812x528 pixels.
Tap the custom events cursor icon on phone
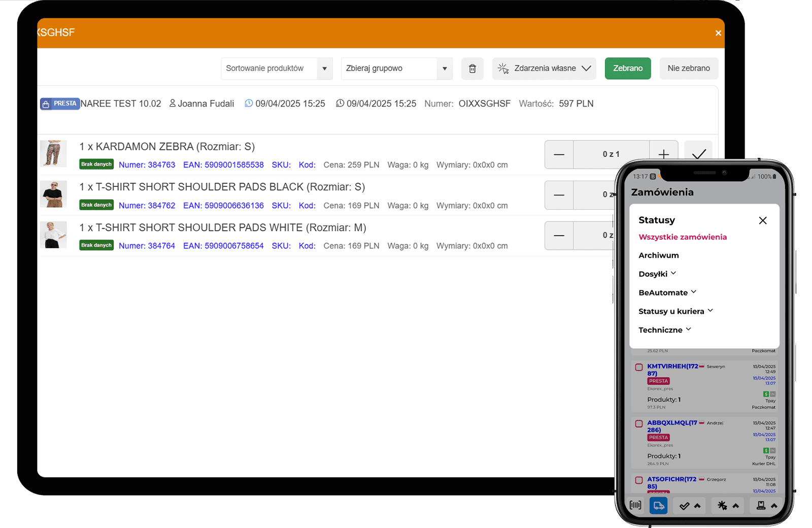722,505
